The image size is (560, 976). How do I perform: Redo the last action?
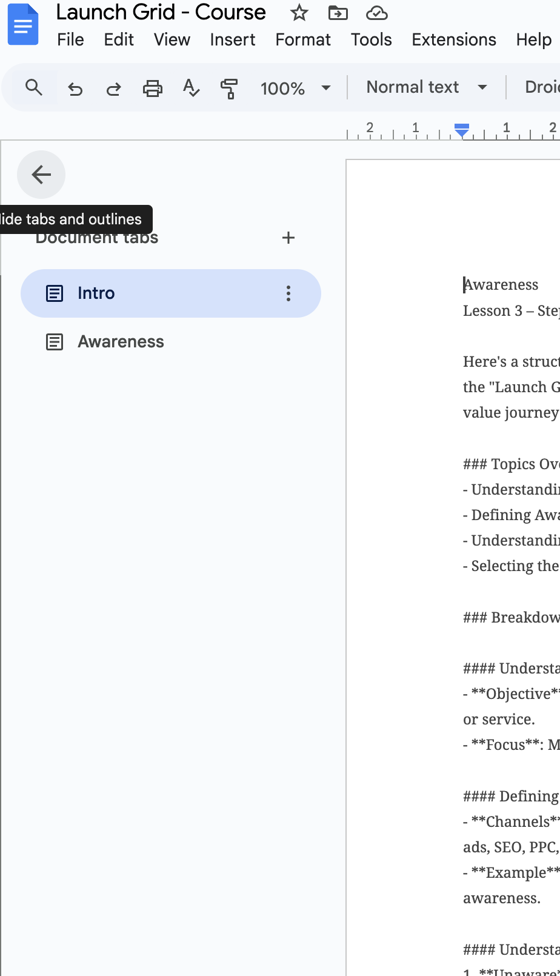[113, 89]
